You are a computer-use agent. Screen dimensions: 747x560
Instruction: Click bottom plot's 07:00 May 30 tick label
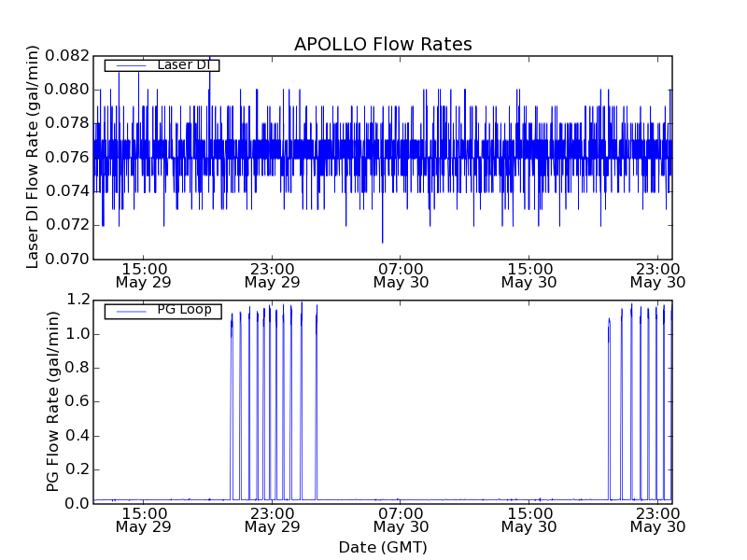pyautogui.click(x=401, y=520)
